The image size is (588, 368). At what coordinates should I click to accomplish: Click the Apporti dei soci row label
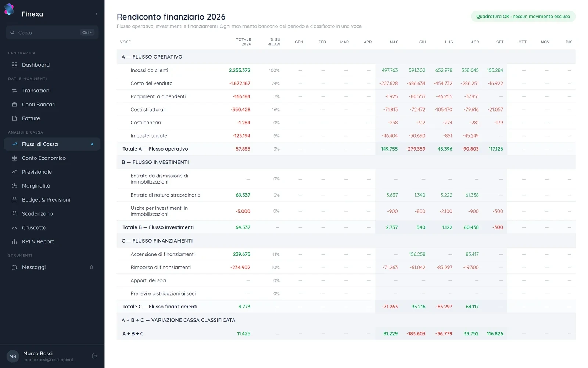tap(148, 280)
